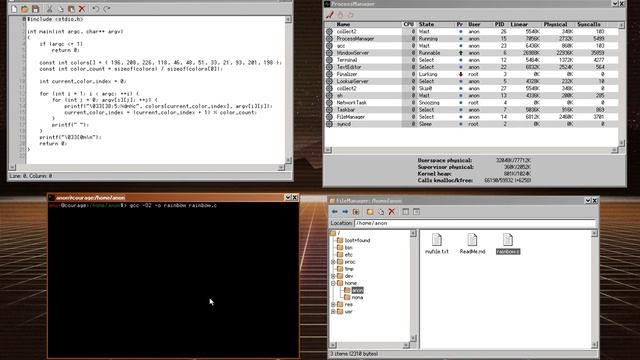Image resolution: width=640 pixels, height=360 pixels.
Task: Select the anon folder under home
Action: [x=353, y=290]
